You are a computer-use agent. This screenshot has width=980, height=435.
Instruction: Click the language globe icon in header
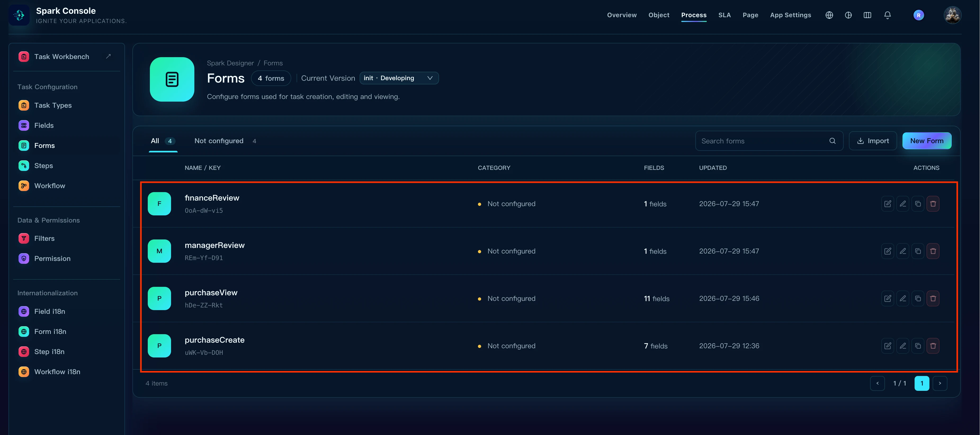(x=829, y=15)
